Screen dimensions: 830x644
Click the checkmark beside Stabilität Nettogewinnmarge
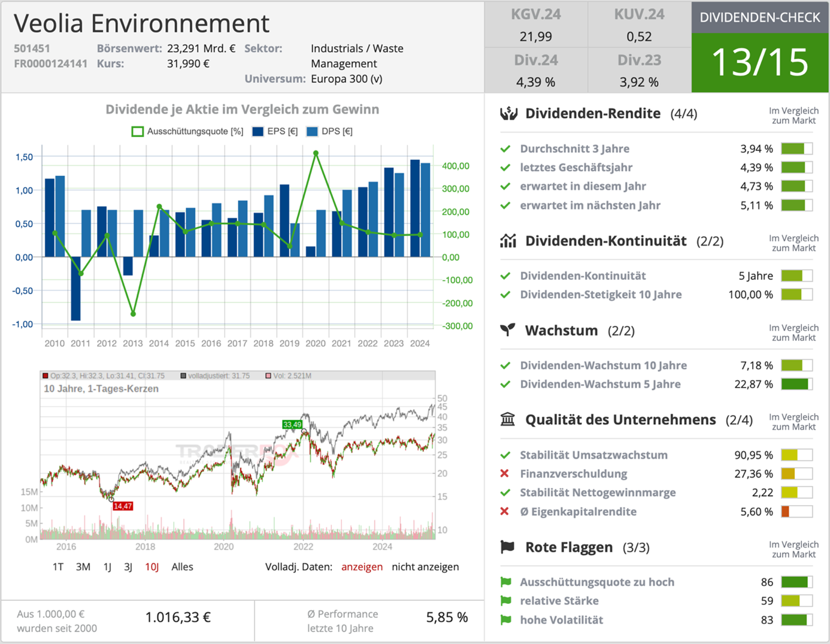click(505, 492)
